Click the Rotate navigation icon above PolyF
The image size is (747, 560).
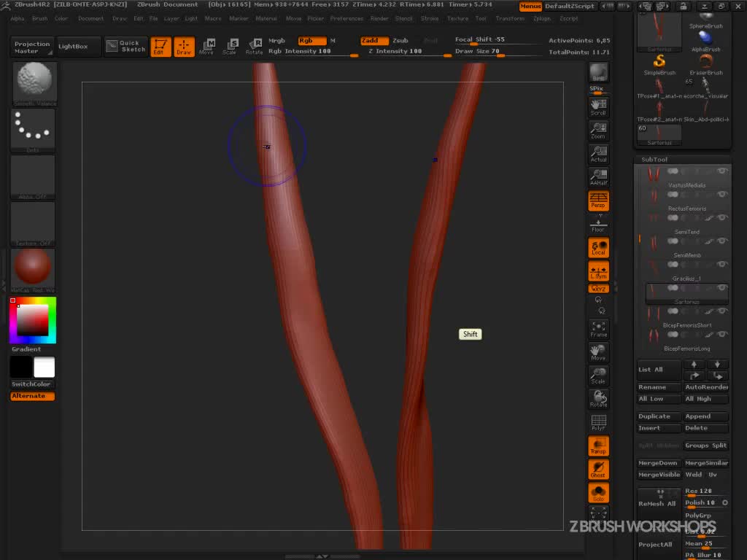[x=598, y=399]
